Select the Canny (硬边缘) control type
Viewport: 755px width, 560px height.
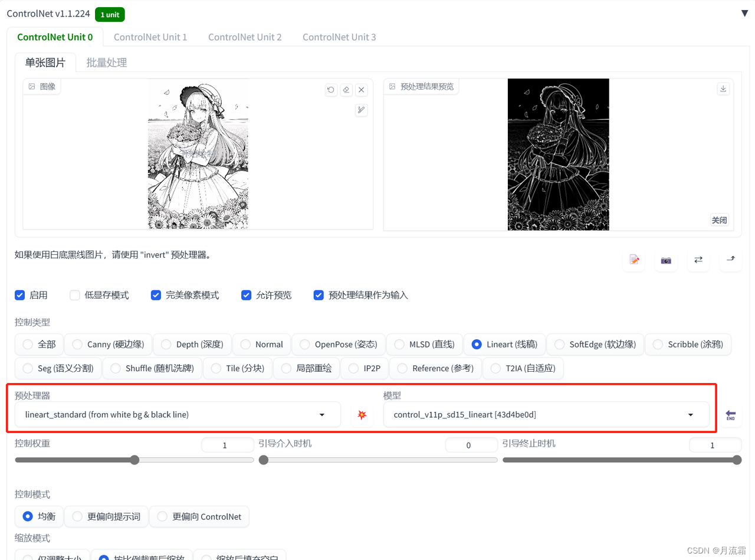[x=108, y=344]
